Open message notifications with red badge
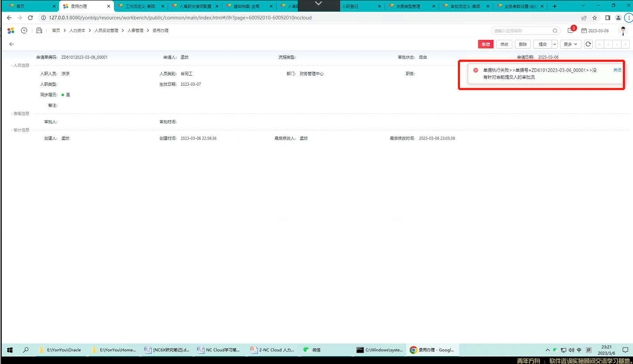The image size is (633, 364). coord(571,30)
